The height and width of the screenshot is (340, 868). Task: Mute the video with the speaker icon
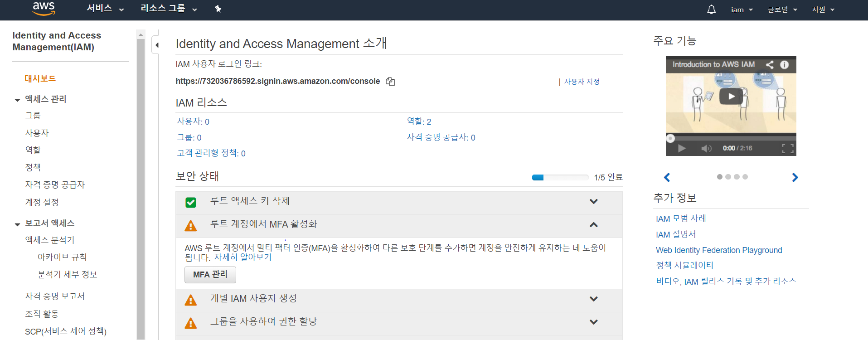pyautogui.click(x=706, y=148)
